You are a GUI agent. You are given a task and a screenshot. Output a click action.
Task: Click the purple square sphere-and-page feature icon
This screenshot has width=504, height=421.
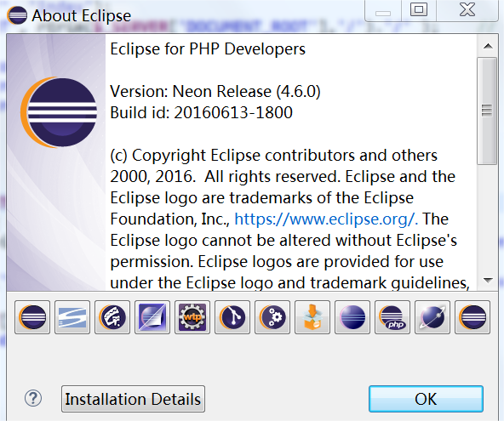[x=152, y=317]
